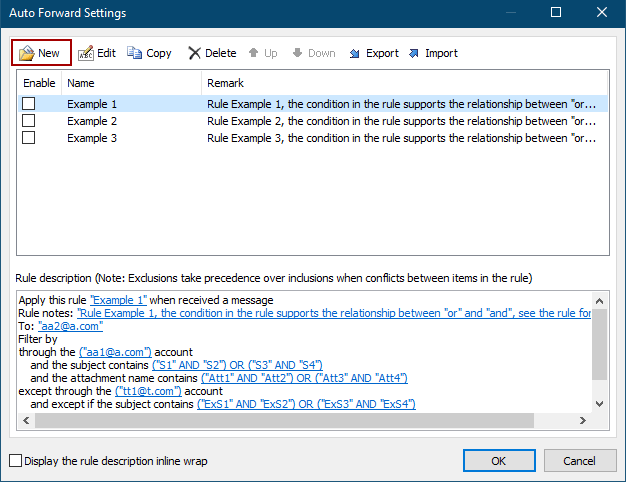Click the Export rules icon
Image resolution: width=626 pixels, height=482 pixels.
355,53
